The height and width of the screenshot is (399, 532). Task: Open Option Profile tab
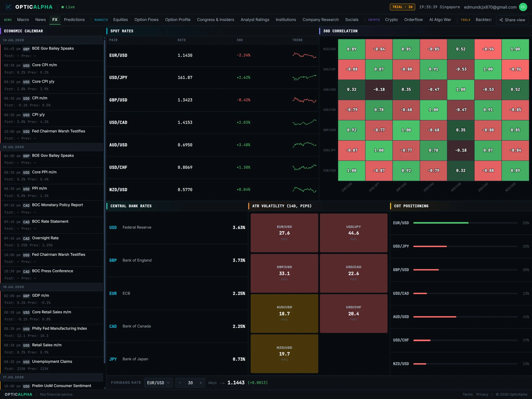(x=178, y=20)
